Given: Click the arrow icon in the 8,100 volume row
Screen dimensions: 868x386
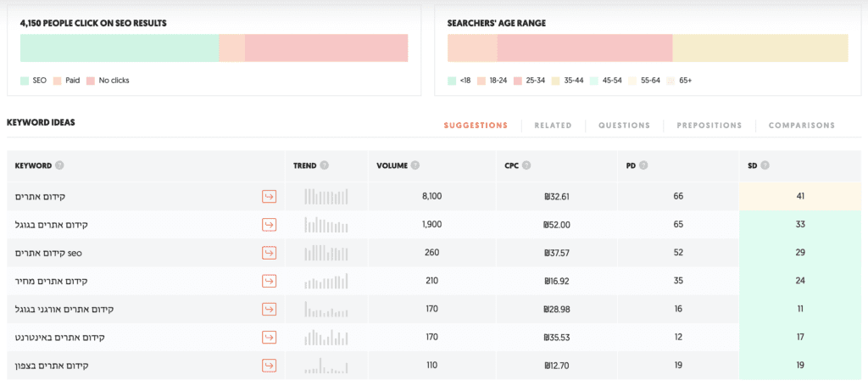Looking at the screenshot, I should pos(269,197).
